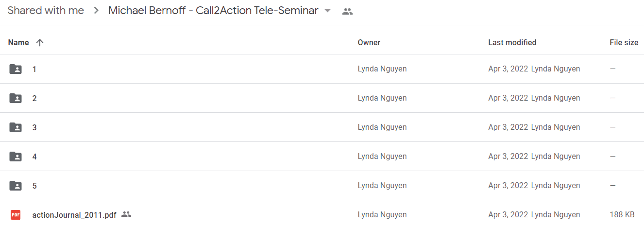Click the shared folder icon for folder 5
644x227 pixels.
[x=16, y=186]
